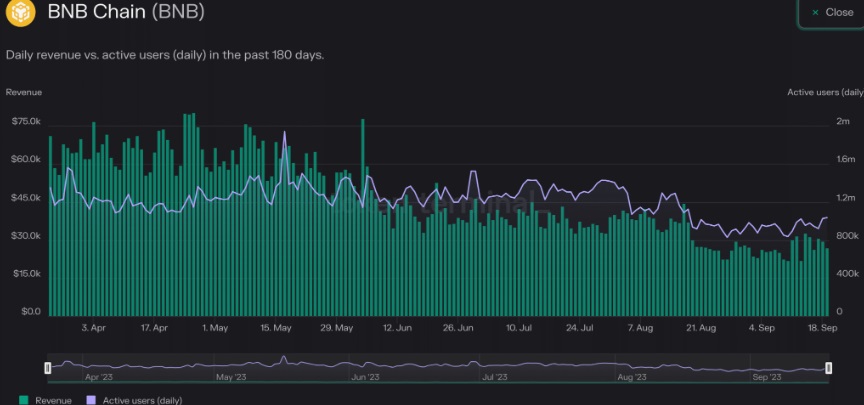Image resolution: width=864 pixels, height=405 pixels.
Task: Click the mid-May active users spike on the line
Action: (x=284, y=133)
